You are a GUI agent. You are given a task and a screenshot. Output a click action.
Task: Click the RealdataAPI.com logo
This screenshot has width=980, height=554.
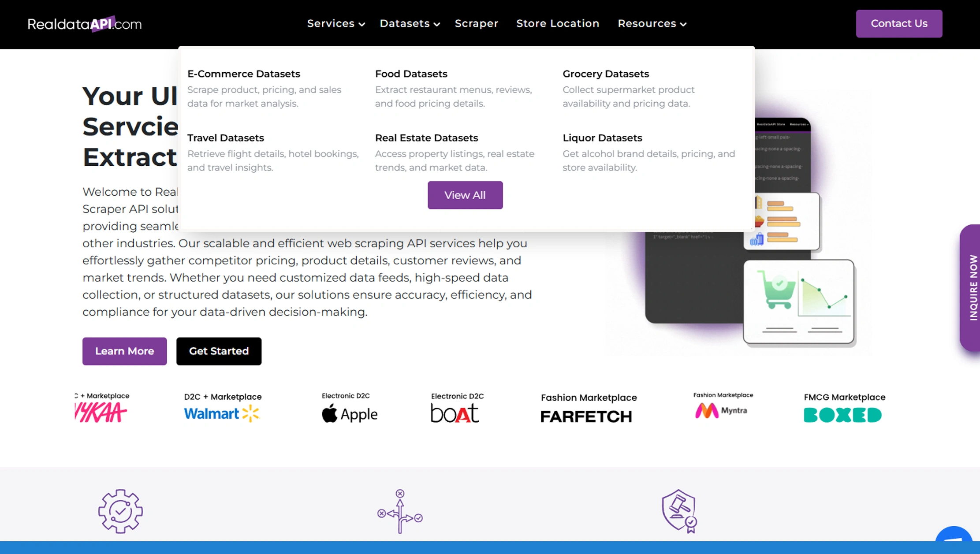point(85,24)
